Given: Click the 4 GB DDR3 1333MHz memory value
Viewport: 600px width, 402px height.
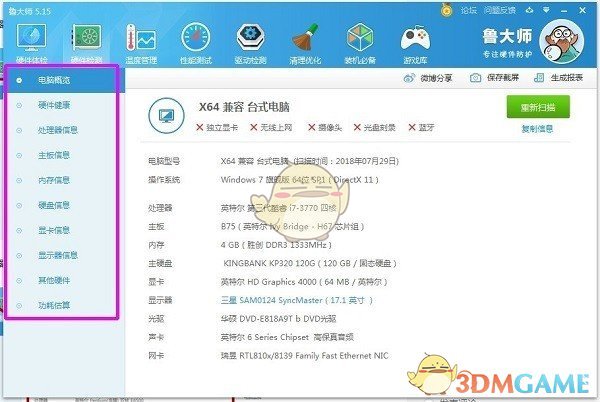Looking at the screenshot, I should 276,245.
